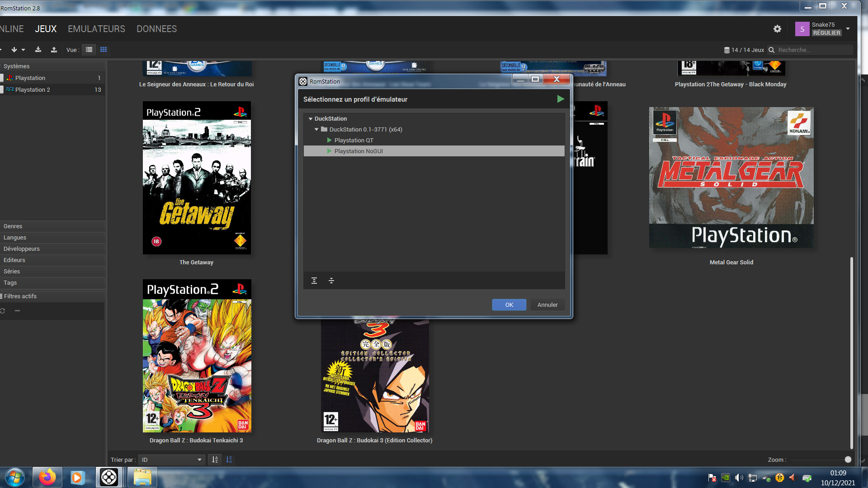
Task: Click the download arrow toolbar icon
Action: coord(14,50)
